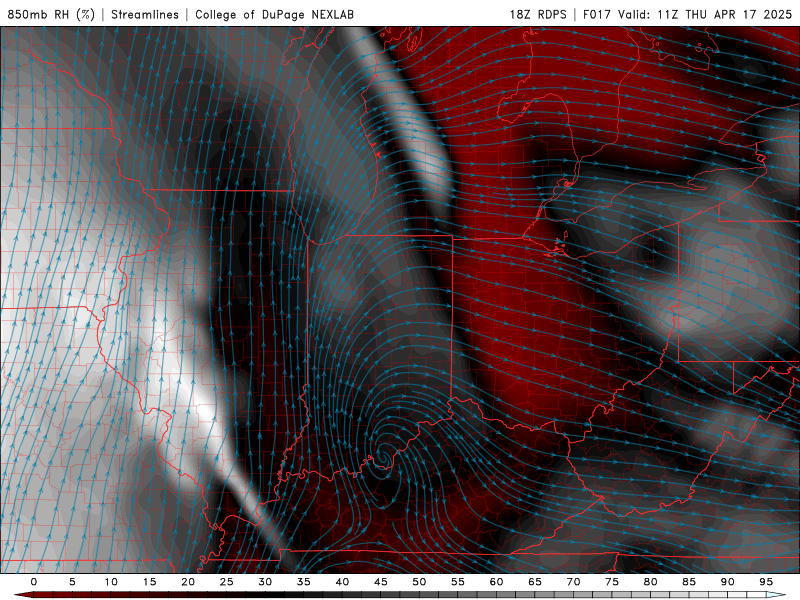Click the "25" colorbar label
This screenshot has width=800, height=600.
[x=227, y=582]
